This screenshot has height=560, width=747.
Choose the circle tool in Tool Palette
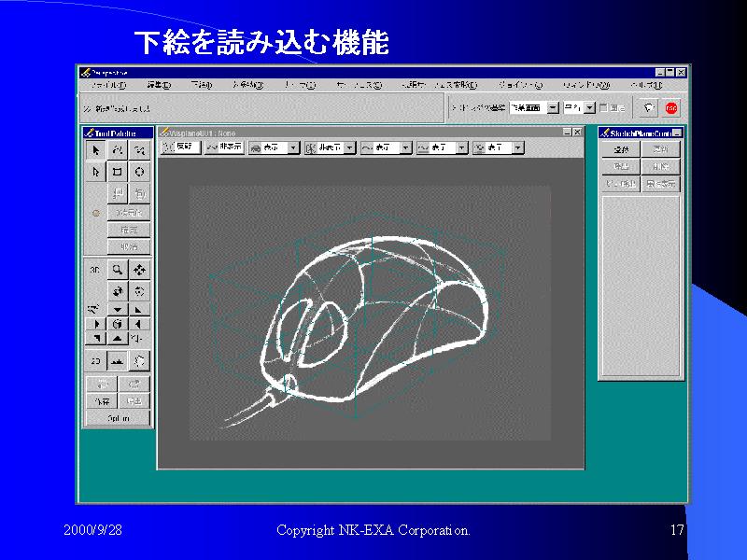point(139,172)
